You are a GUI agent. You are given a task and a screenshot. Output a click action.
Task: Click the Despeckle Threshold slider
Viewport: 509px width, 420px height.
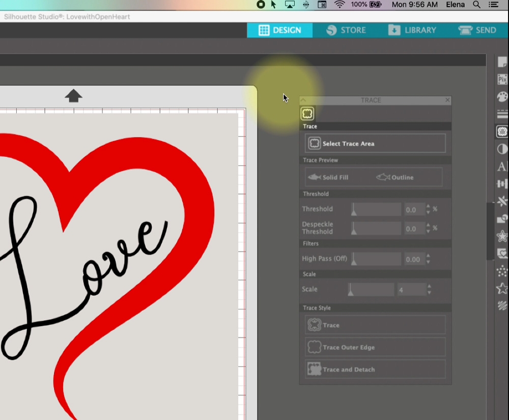coord(376,228)
